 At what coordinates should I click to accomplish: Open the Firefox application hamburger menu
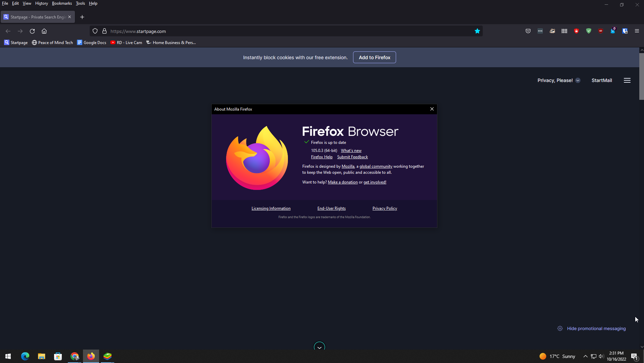click(637, 31)
